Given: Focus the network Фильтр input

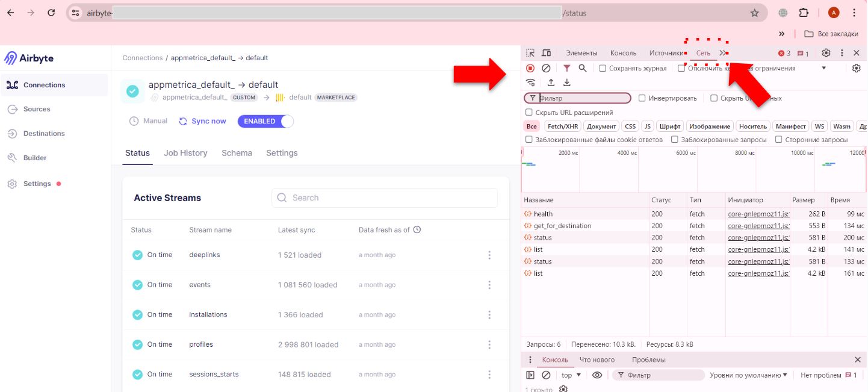Looking at the screenshot, I should pyautogui.click(x=578, y=98).
